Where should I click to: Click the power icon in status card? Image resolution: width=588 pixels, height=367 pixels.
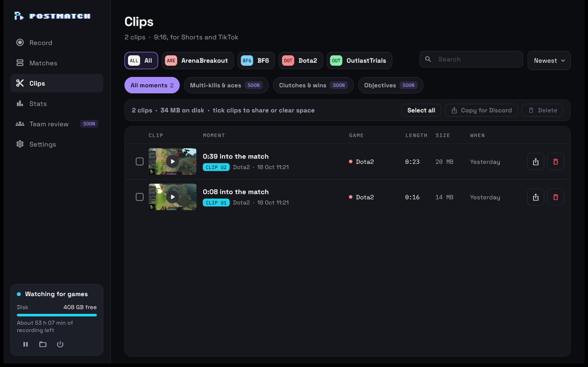(60, 345)
